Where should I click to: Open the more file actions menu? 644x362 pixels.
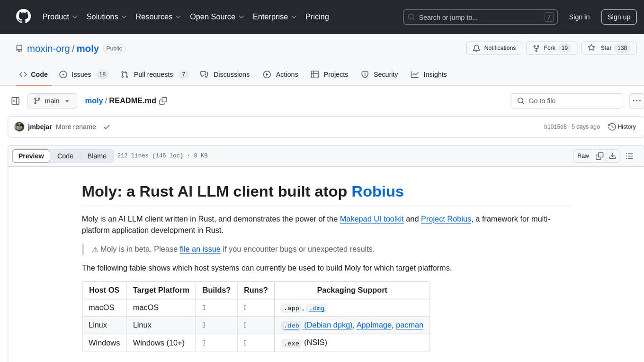click(636, 101)
